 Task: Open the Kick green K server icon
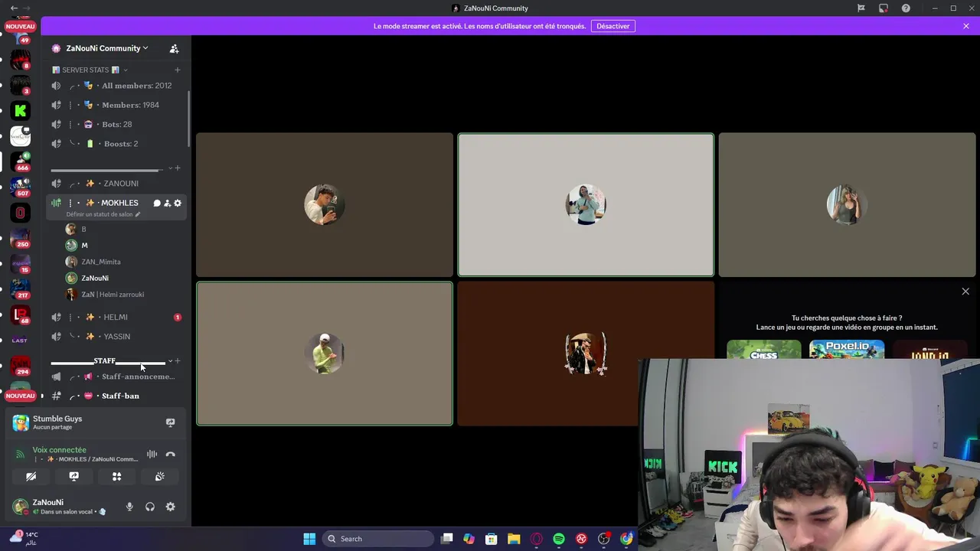click(x=21, y=111)
